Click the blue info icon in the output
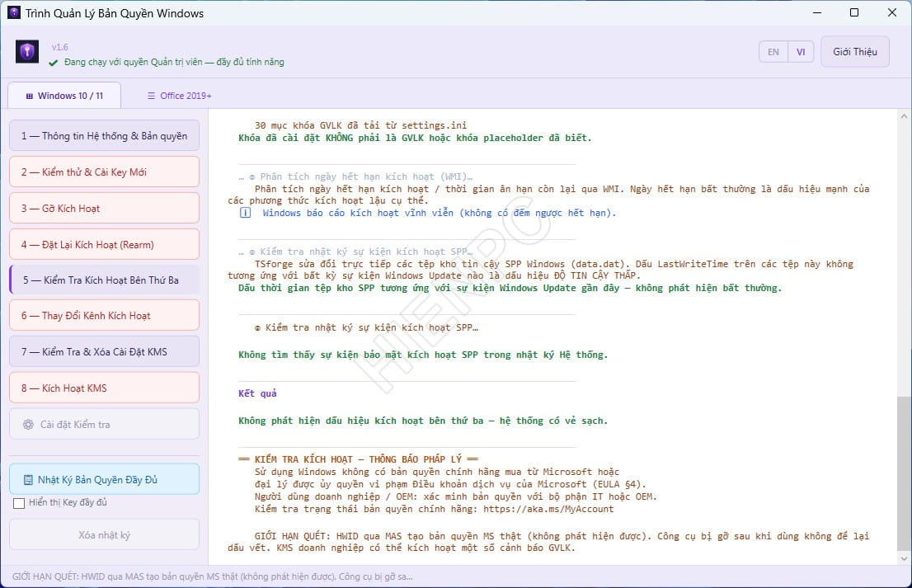This screenshot has width=912, height=588. (x=246, y=213)
